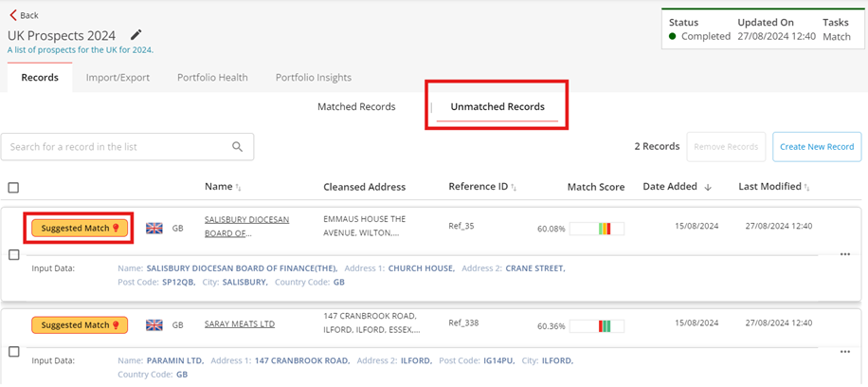The image size is (868, 387).
Task: Click the 60.36% match score value
Action: [x=552, y=326]
